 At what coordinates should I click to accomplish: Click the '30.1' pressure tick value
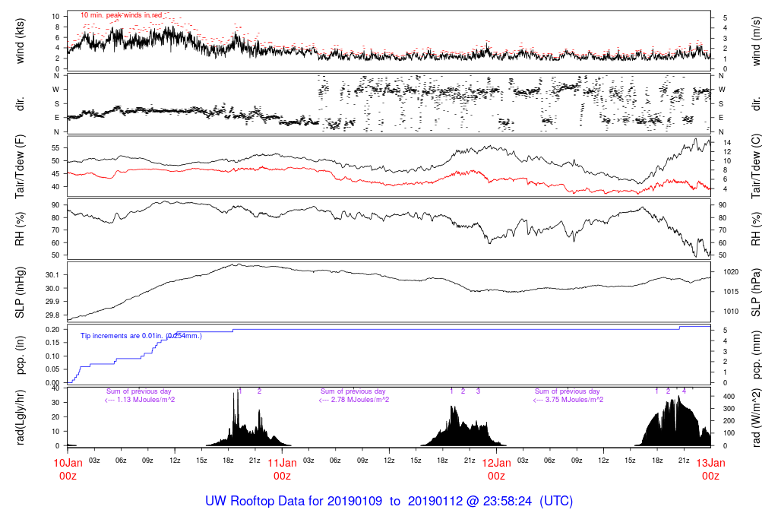point(52,275)
